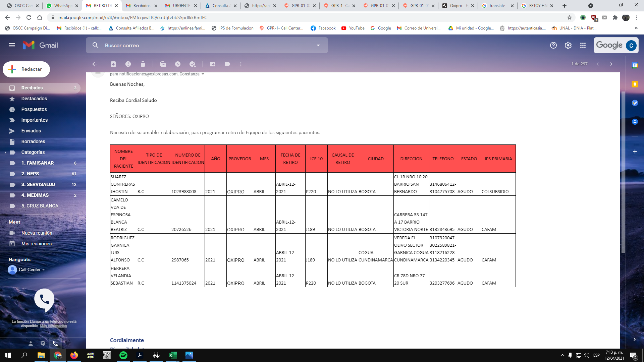Screen dimensions: 644x362
Task: Reload the page
Action: coord(29,17)
